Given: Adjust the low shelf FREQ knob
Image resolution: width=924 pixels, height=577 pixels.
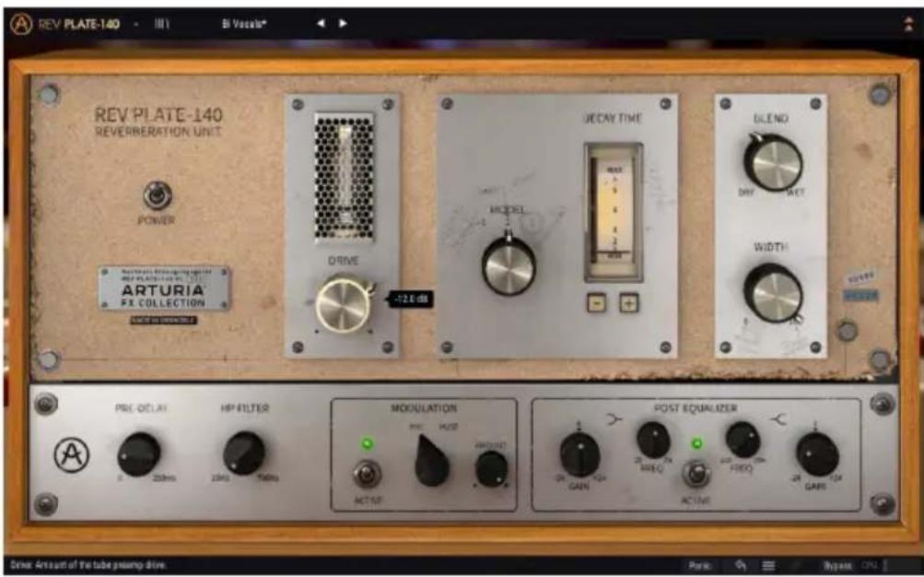Looking at the screenshot, I should click(x=653, y=440).
